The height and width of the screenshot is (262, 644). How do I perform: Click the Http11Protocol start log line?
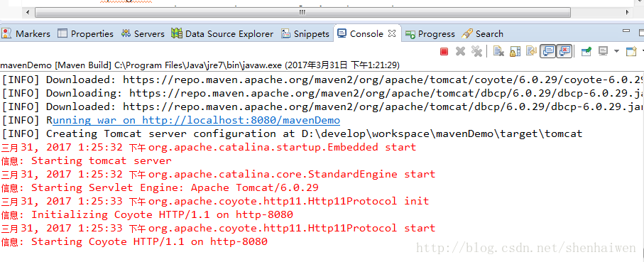point(218,228)
